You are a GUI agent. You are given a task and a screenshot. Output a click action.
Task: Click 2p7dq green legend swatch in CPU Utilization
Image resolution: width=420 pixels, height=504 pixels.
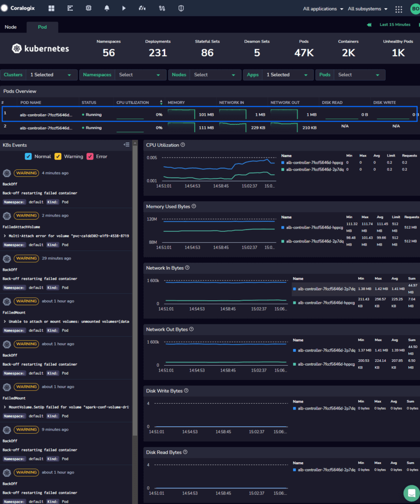click(x=283, y=169)
